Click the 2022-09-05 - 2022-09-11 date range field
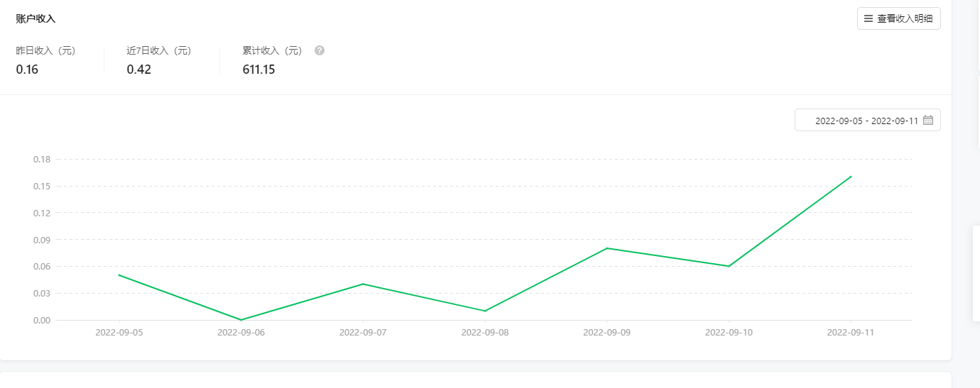 tap(867, 121)
